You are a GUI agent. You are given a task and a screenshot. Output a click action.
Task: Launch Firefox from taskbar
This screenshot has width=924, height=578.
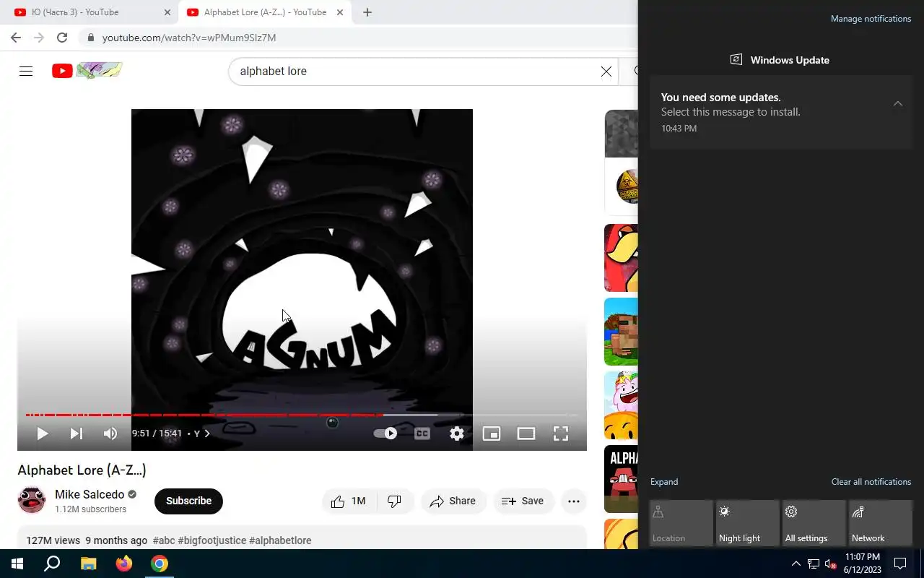click(124, 564)
